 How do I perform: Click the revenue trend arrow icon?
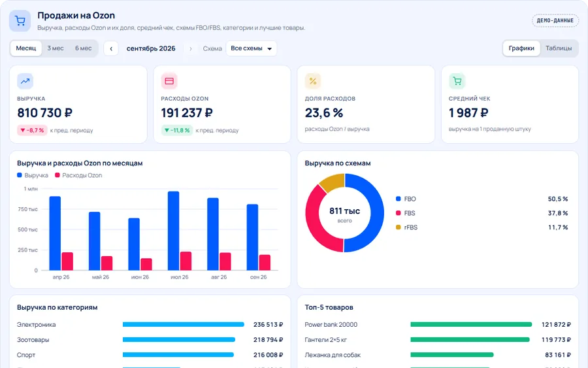coord(25,81)
